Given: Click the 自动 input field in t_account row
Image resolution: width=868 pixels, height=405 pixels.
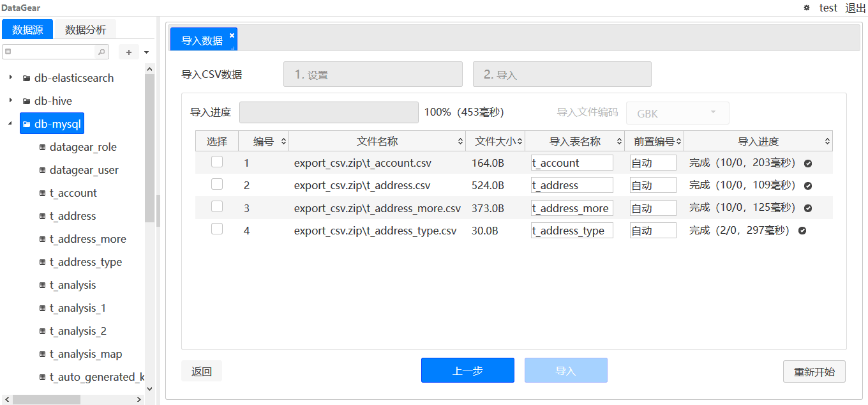Looking at the screenshot, I should click(652, 162).
